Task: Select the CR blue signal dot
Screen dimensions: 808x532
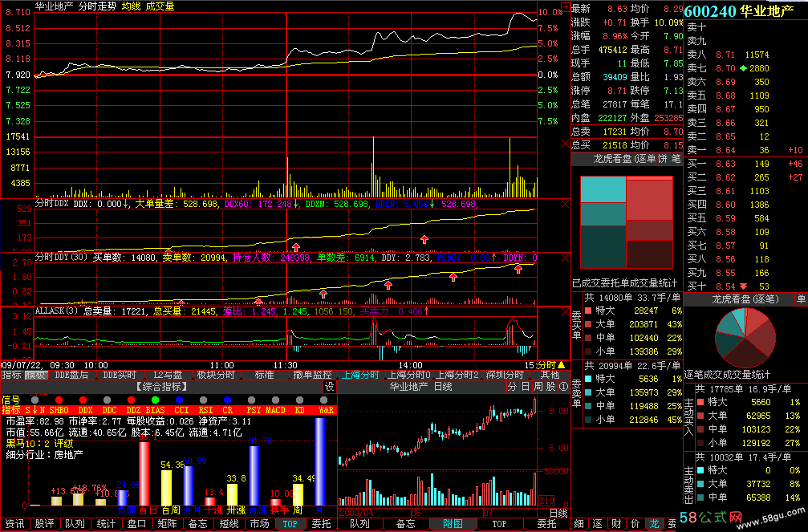Action: tap(227, 400)
